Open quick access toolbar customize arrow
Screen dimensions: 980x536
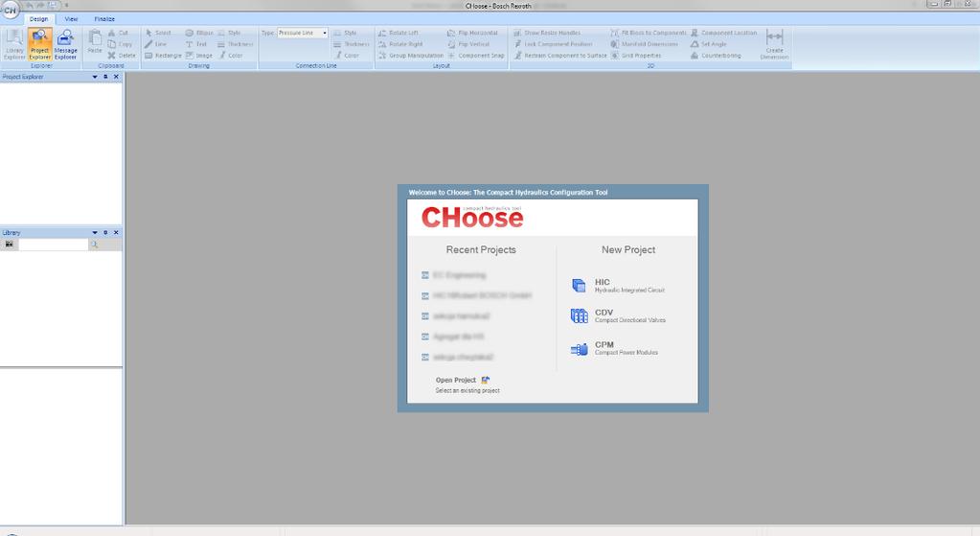pos(66,5)
